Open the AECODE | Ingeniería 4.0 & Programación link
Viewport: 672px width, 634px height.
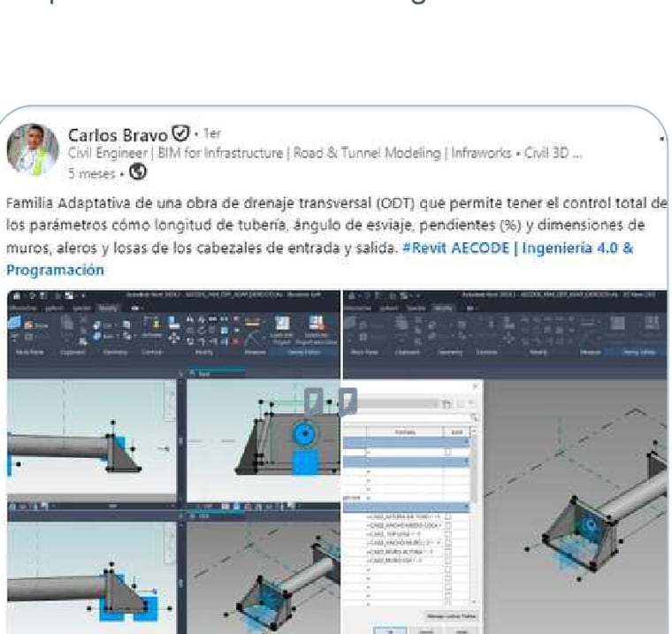[x=319, y=259]
